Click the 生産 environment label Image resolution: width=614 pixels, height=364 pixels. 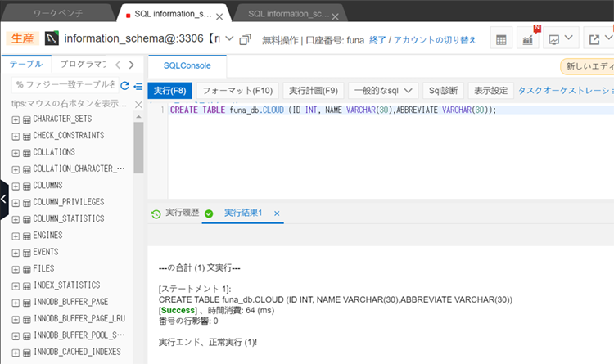pos(23,38)
